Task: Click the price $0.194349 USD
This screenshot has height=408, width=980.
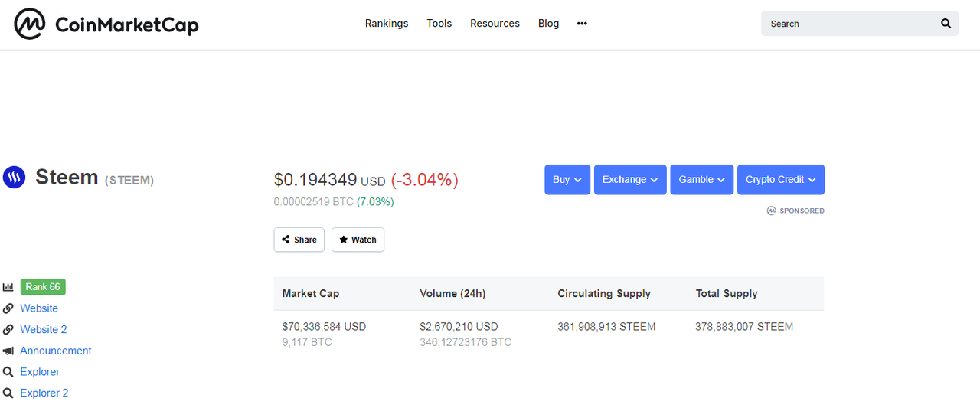Action: (330, 180)
